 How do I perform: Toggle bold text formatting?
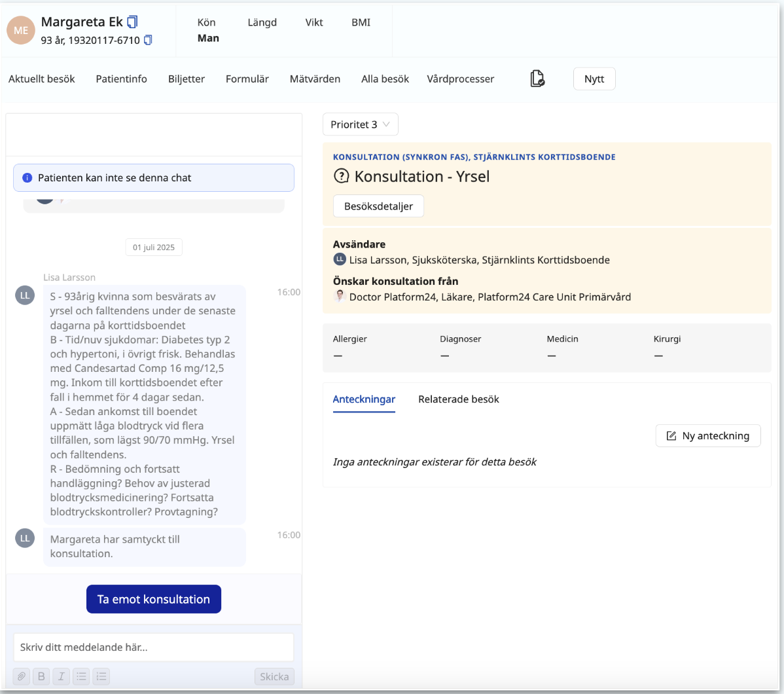tap(41, 676)
